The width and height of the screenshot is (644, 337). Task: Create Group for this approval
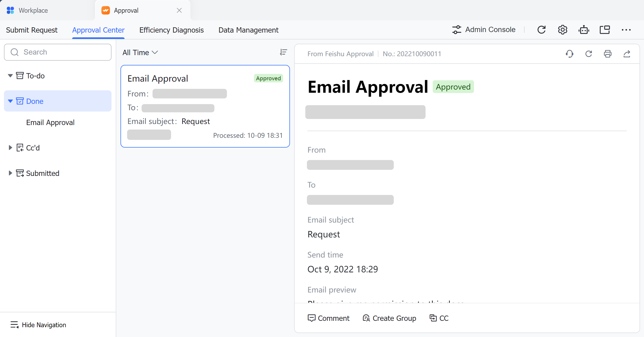389,318
